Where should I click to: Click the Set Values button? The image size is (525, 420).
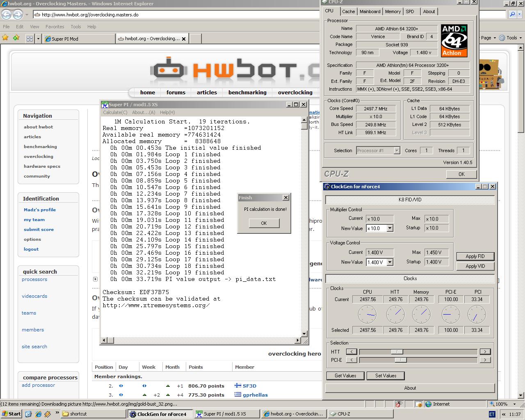point(386,376)
